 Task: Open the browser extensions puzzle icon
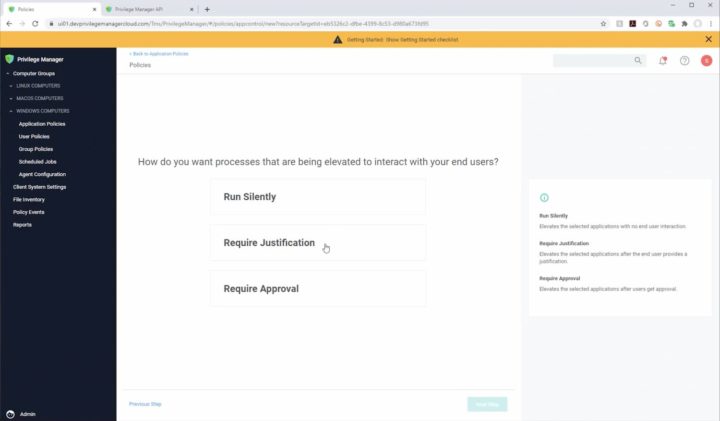pyautogui.click(x=684, y=23)
